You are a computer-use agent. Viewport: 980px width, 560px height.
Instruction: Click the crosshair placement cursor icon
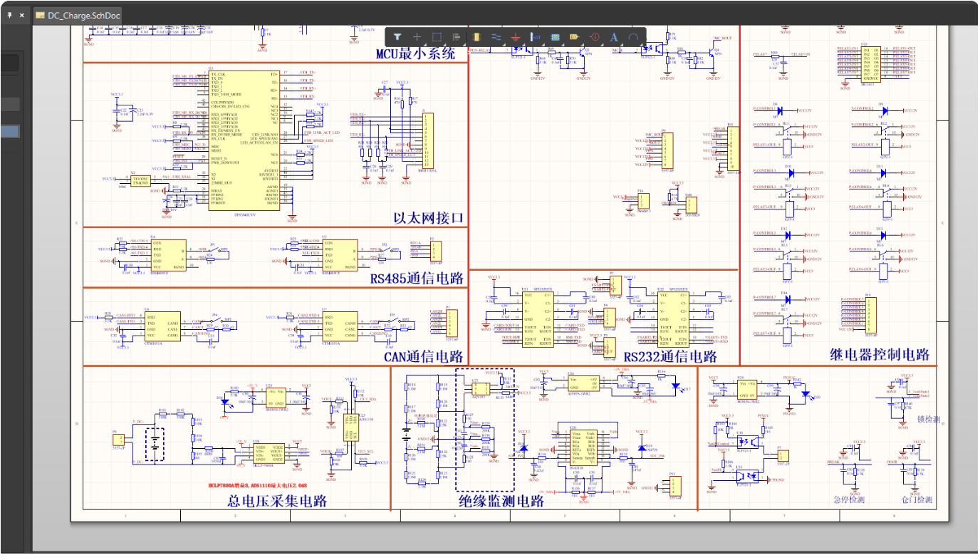(x=417, y=37)
